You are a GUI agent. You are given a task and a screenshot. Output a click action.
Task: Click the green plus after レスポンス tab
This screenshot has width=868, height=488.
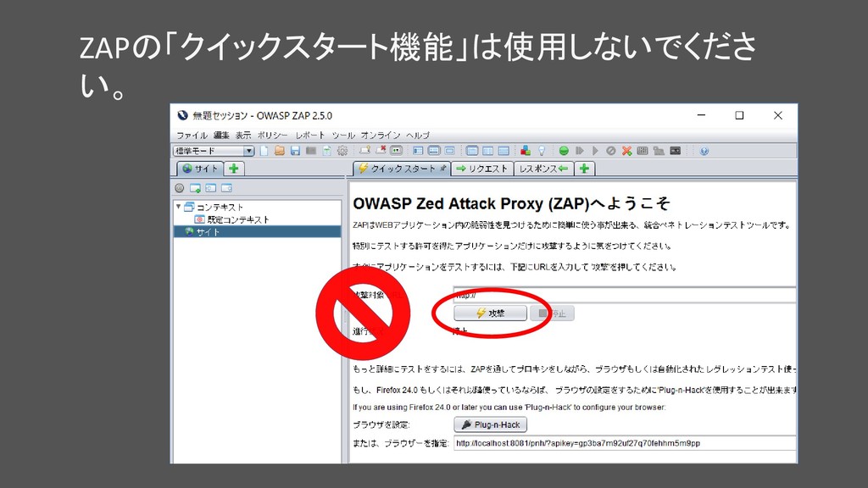584,169
